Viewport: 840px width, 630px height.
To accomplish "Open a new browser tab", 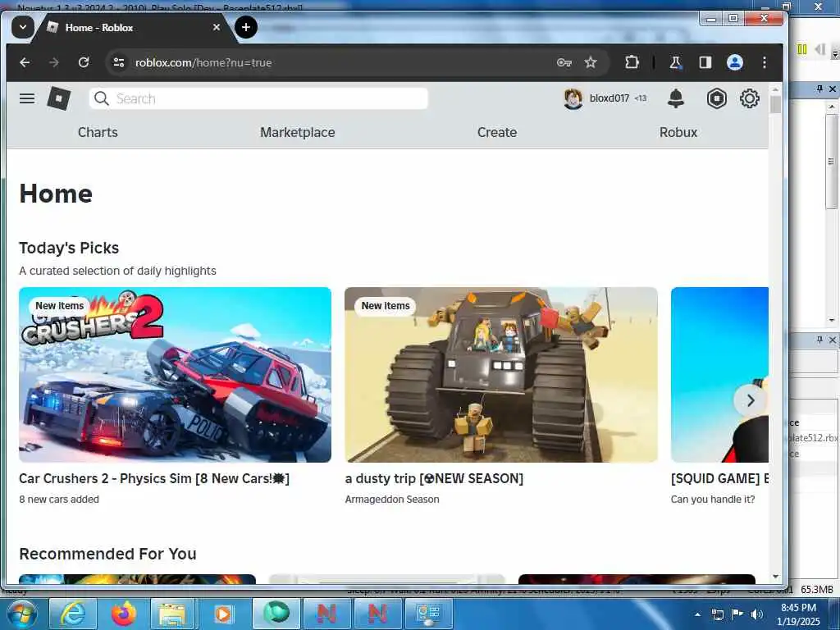I will pyautogui.click(x=246, y=27).
